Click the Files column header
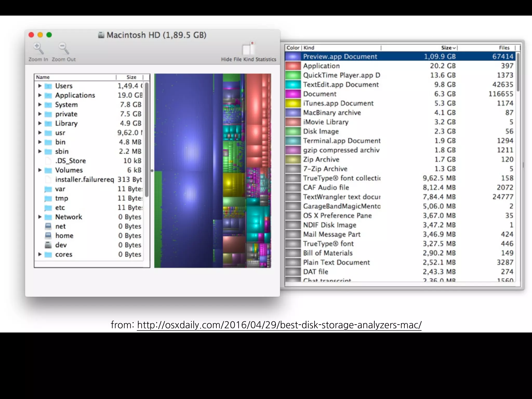This screenshot has height=399, width=532. 486,48
